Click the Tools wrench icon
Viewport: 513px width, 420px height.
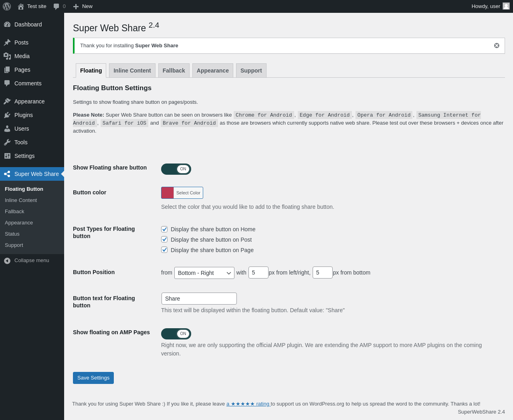point(7,142)
